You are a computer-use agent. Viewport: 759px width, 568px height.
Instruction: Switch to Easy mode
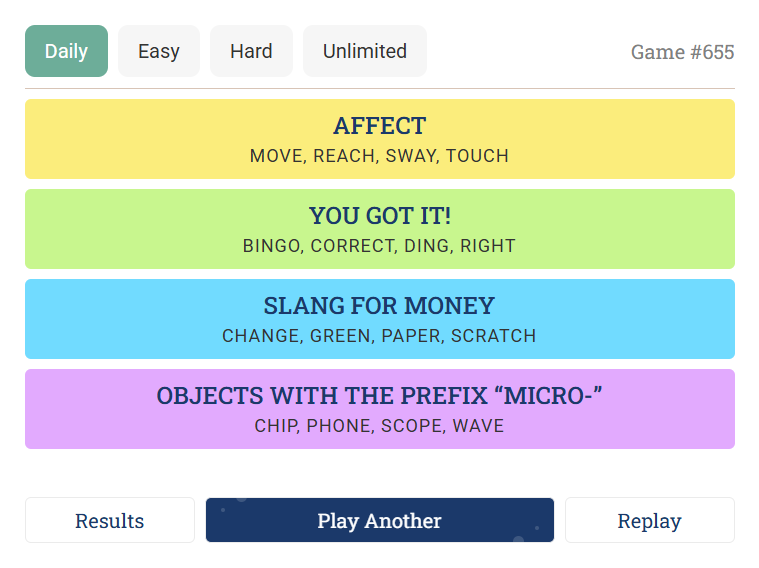(x=159, y=51)
